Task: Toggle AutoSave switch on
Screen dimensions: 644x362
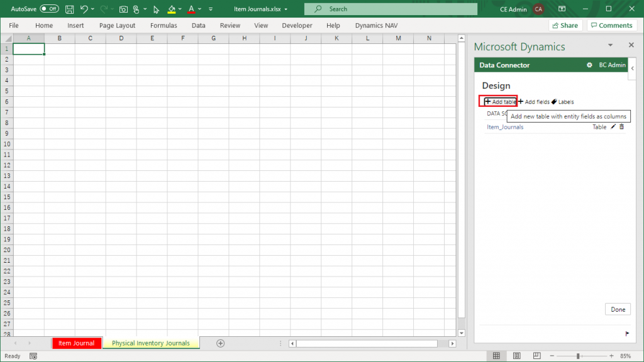Action: 49,9
